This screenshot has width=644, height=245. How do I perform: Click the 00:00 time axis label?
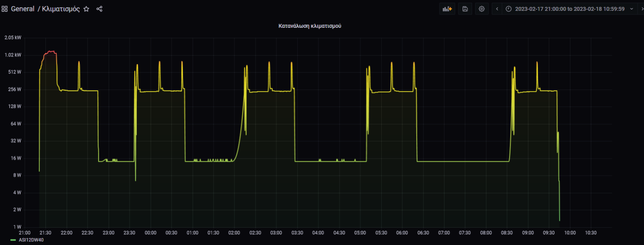151,233
